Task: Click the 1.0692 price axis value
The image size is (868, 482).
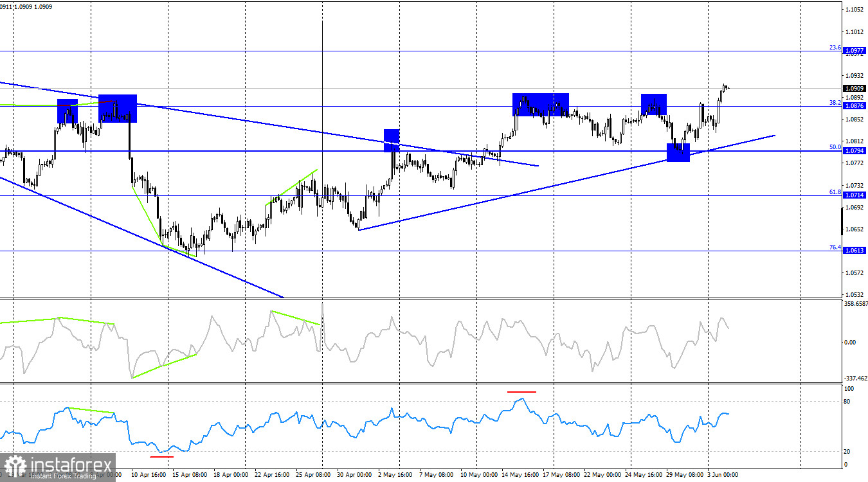Action: tap(854, 208)
